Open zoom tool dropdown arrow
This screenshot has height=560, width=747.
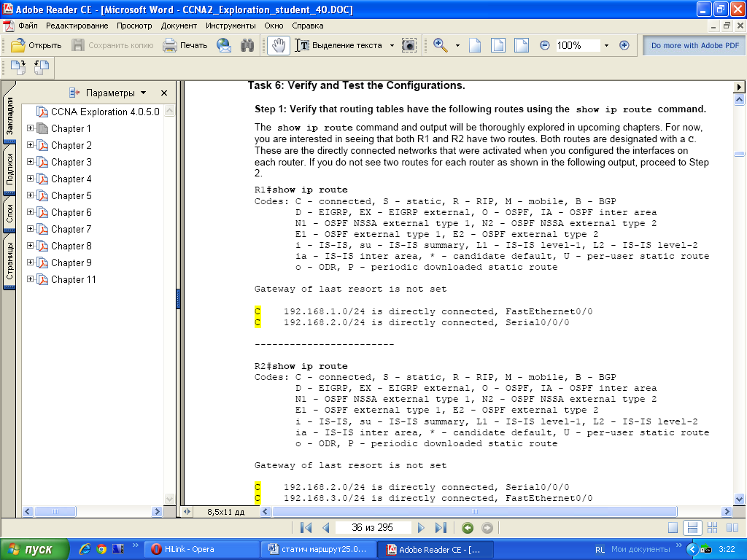point(457,46)
